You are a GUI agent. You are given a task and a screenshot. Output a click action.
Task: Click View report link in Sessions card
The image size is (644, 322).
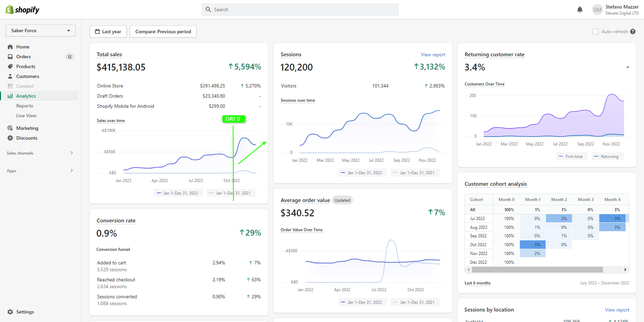click(x=433, y=55)
